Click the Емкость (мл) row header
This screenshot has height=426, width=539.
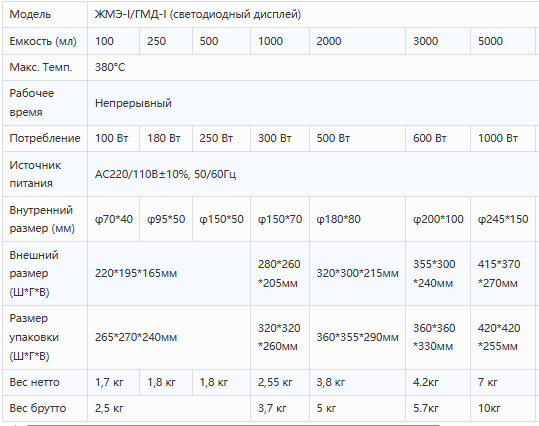45,41
